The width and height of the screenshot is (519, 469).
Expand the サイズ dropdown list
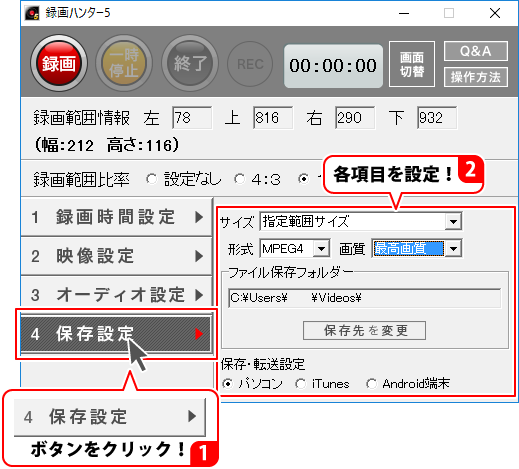coord(453,221)
